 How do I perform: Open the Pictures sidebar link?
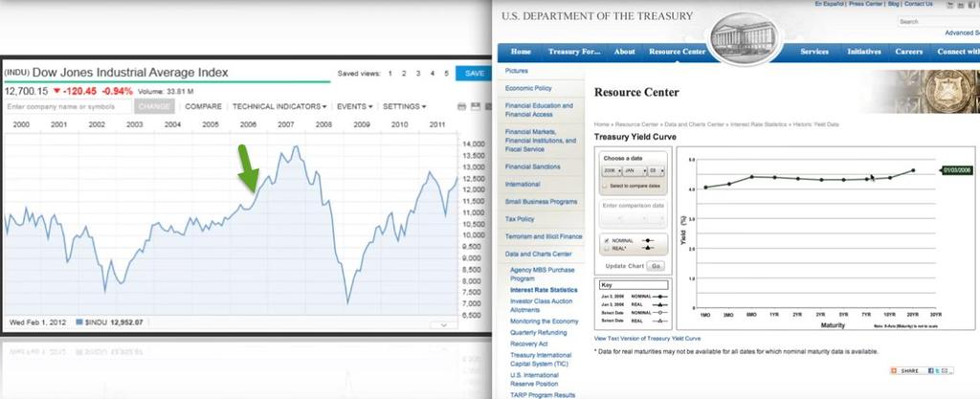click(x=516, y=71)
